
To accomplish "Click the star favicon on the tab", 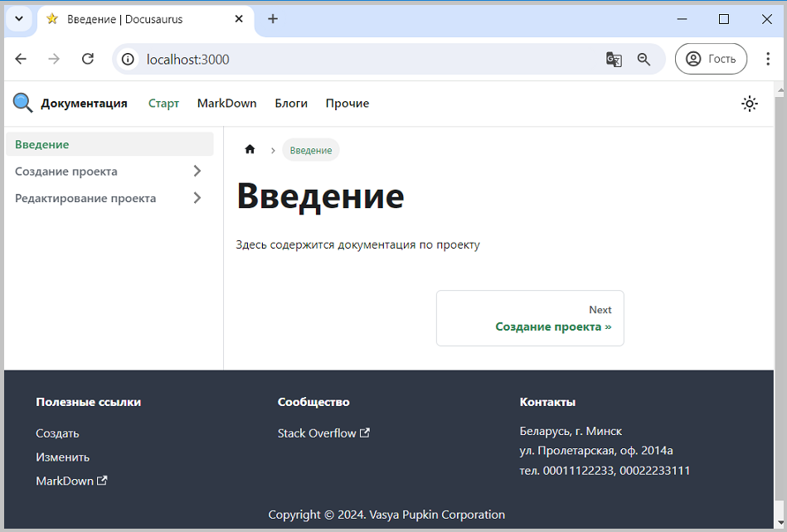I will pos(52,19).
